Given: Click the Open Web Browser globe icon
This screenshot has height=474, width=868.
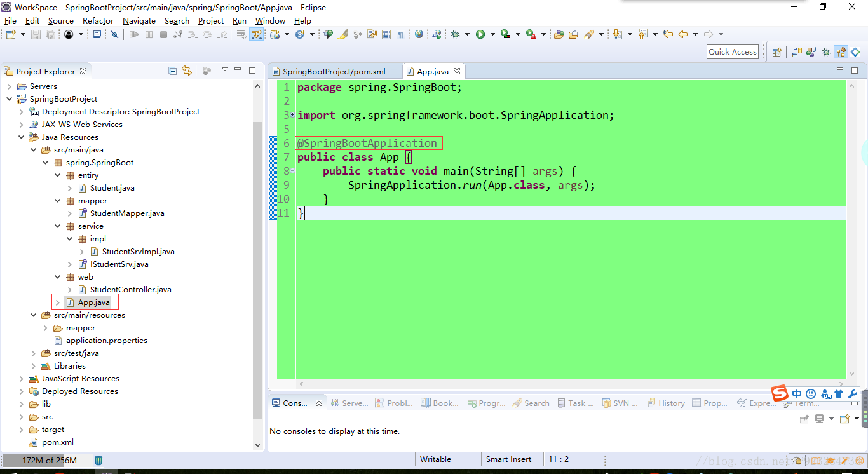Looking at the screenshot, I should [419, 34].
